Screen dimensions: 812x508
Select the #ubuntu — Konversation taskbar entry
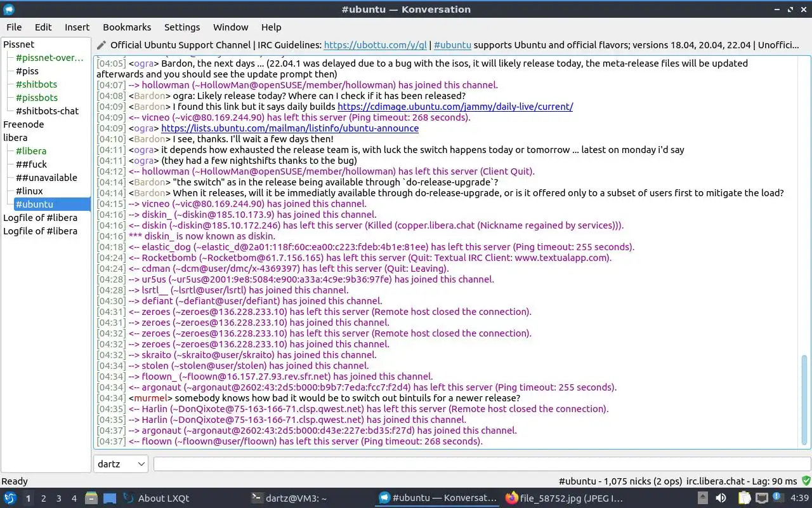click(437, 498)
